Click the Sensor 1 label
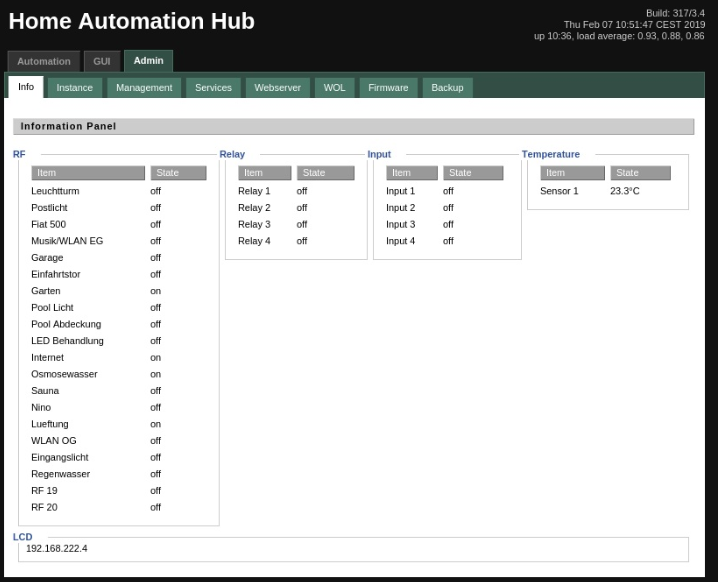 pyautogui.click(x=559, y=191)
